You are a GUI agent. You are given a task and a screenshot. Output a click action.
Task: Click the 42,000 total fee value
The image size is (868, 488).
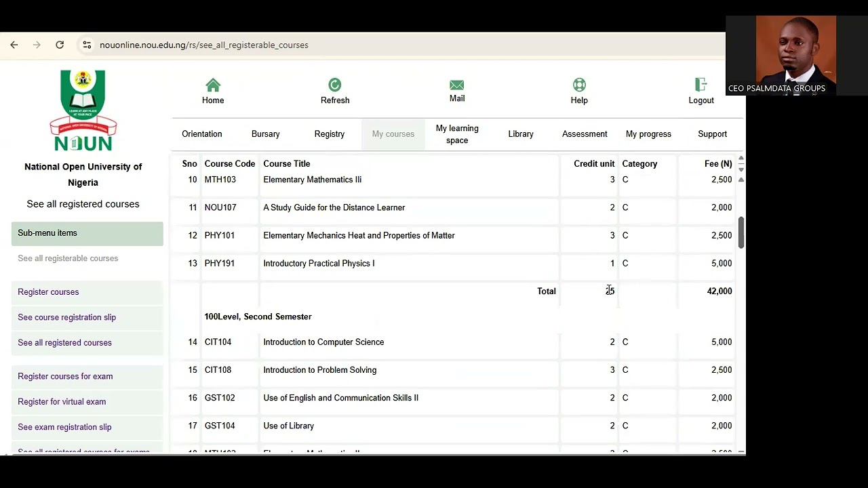(x=719, y=291)
